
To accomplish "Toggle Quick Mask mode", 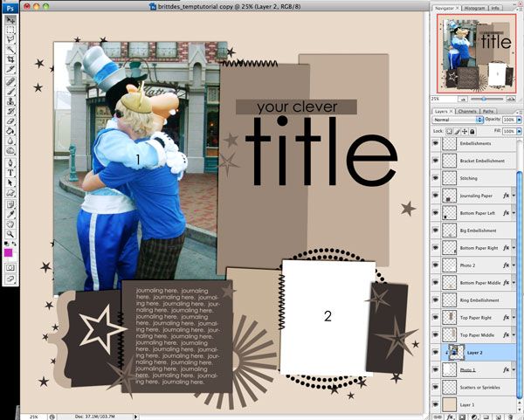I will pos(10,268).
